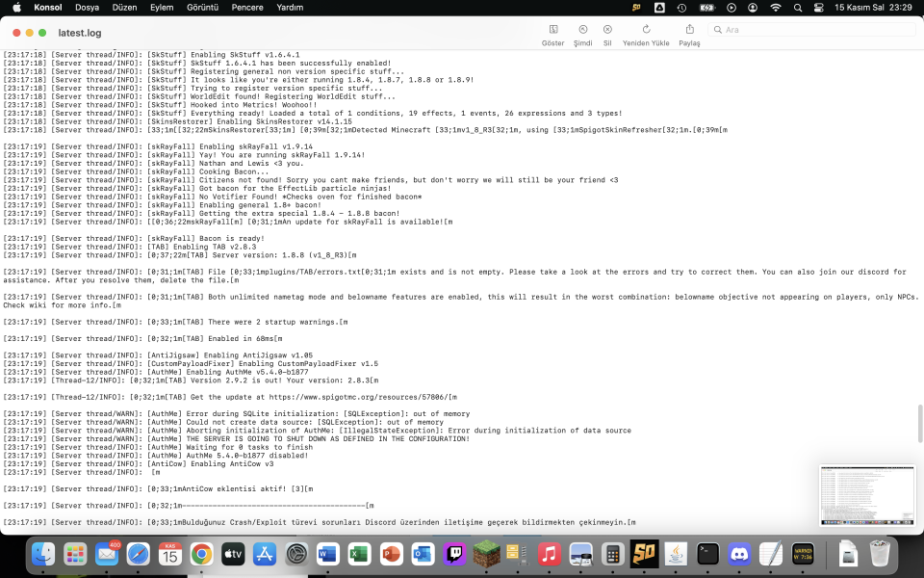Launch PowerPoint from the dock
This screenshot has height=578, width=924.
coord(392,554)
